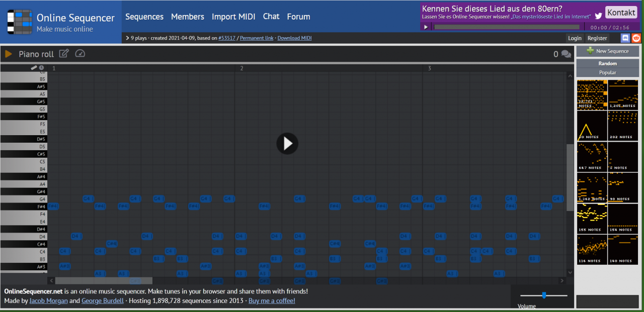Image resolution: width=644 pixels, height=312 pixels.
Task: Expand the arrow before '9 plays'
Action: click(127, 38)
